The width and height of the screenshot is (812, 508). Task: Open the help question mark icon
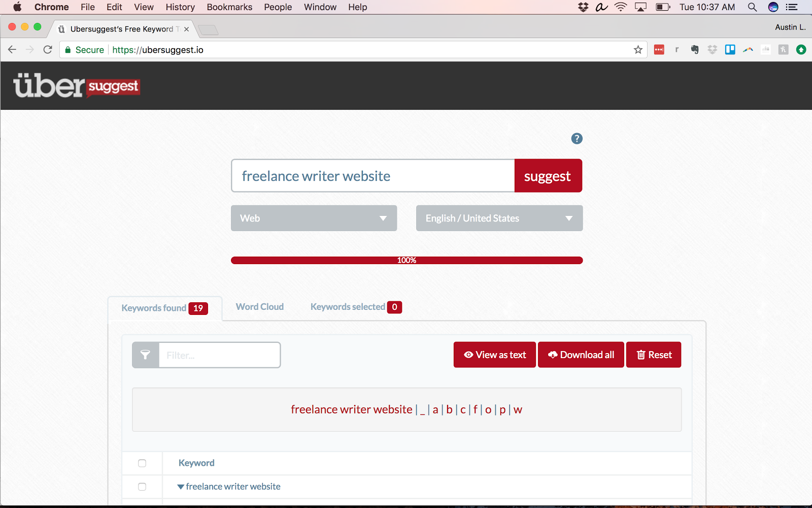(x=577, y=139)
